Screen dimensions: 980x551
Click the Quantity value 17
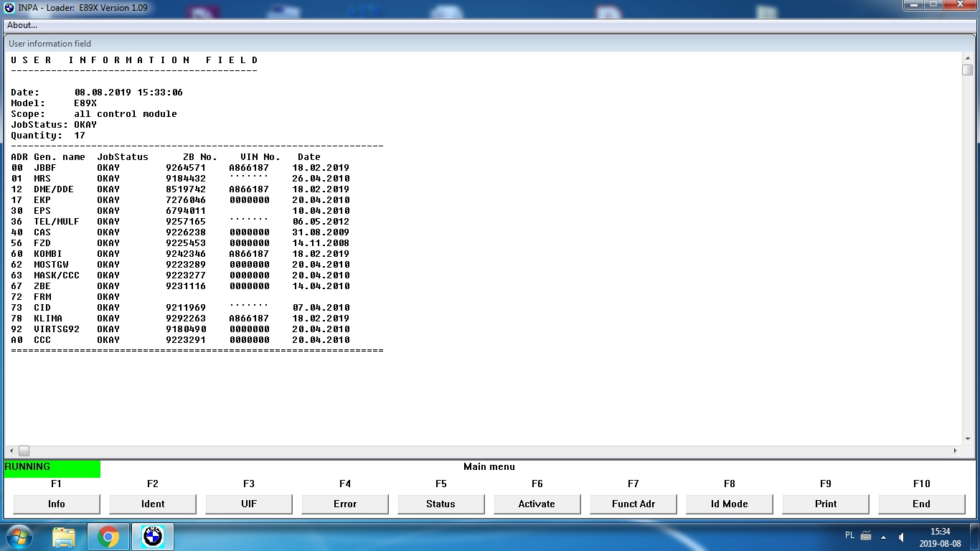pyautogui.click(x=80, y=136)
